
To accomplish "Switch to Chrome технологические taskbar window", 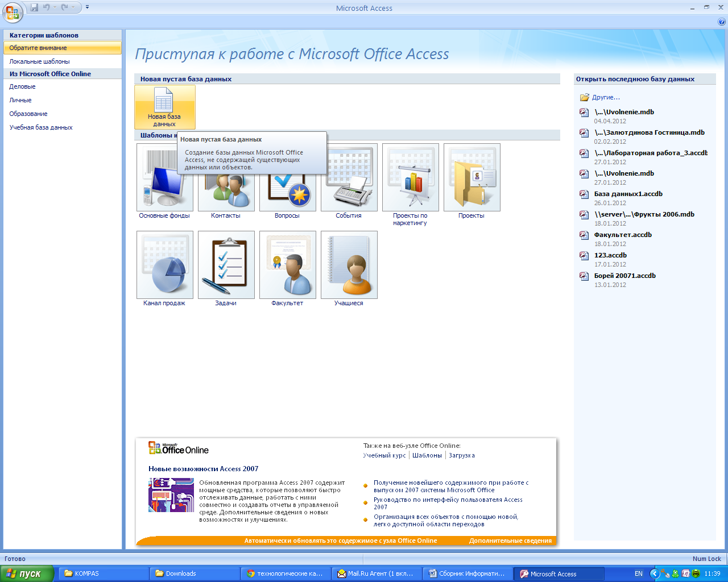I will (286, 573).
